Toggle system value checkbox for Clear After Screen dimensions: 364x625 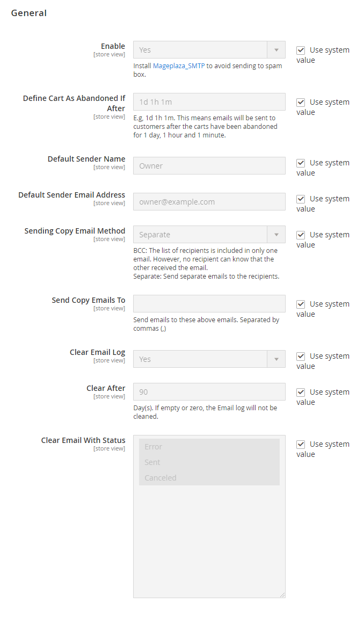click(301, 392)
